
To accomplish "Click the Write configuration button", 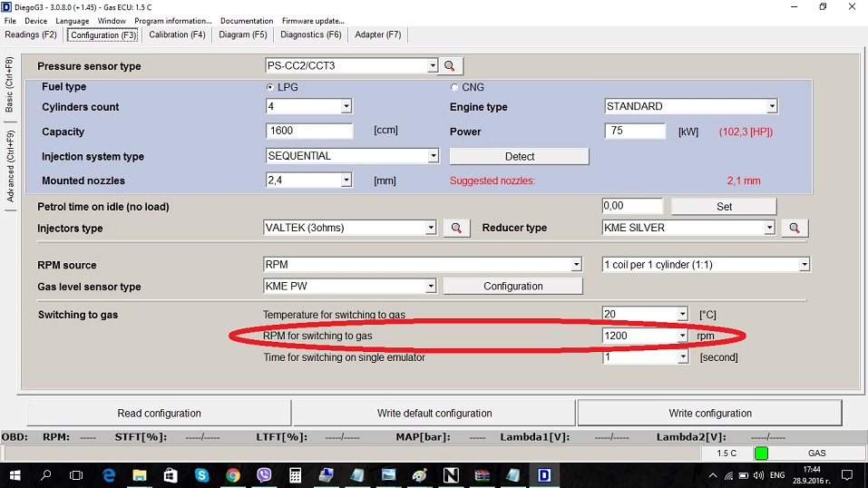I will point(709,413).
